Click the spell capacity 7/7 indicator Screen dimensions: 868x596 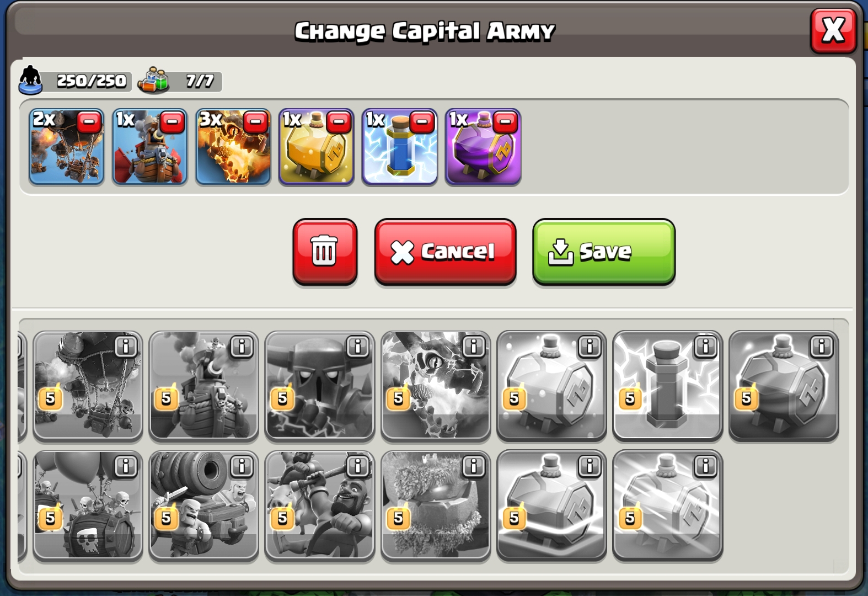point(180,81)
